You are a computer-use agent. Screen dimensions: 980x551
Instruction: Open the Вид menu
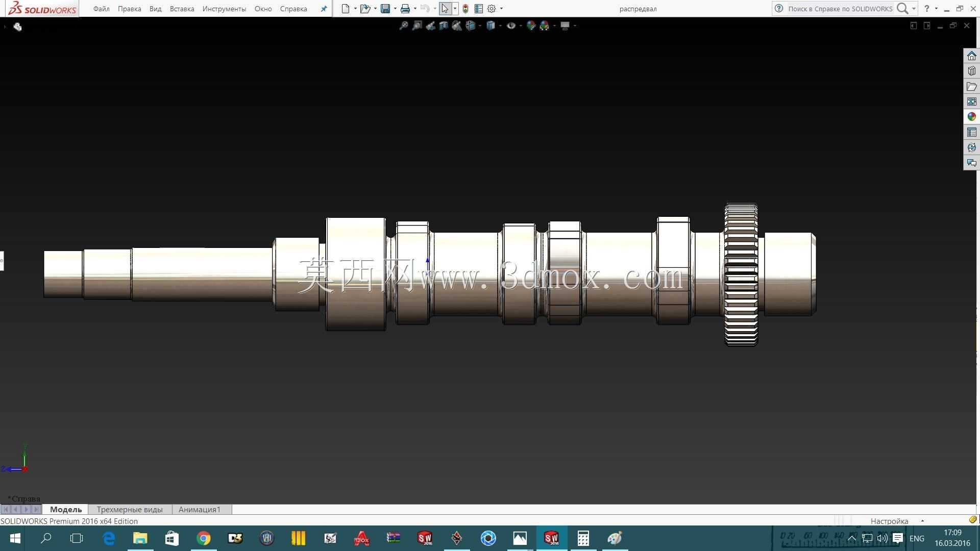click(x=156, y=9)
